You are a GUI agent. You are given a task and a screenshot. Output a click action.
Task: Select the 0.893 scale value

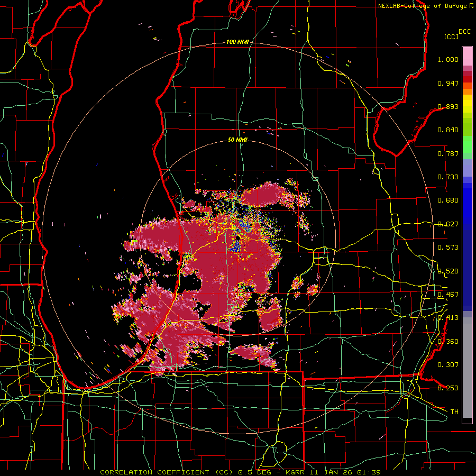[448, 106]
